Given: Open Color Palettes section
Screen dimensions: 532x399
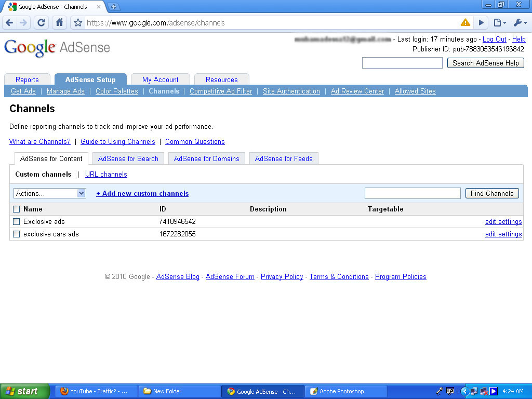Looking at the screenshot, I should coord(117,91).
